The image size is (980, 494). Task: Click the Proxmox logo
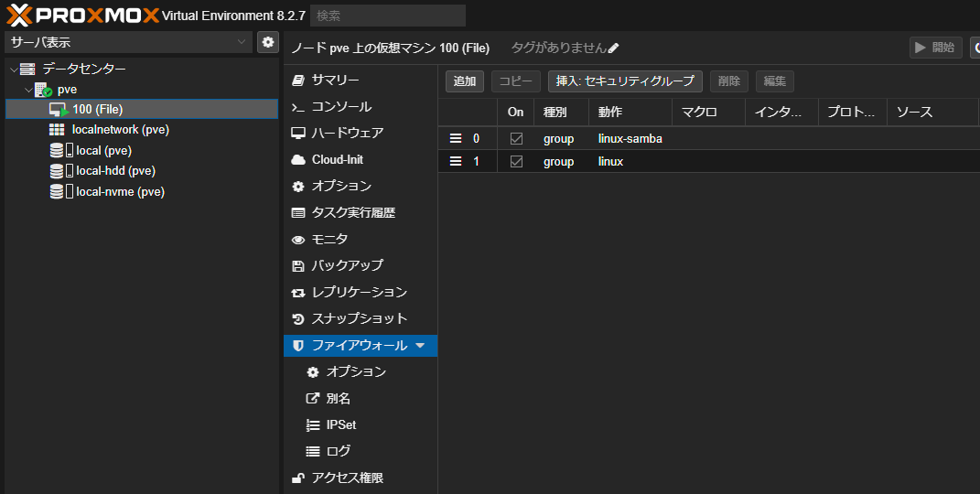point(83,15)
